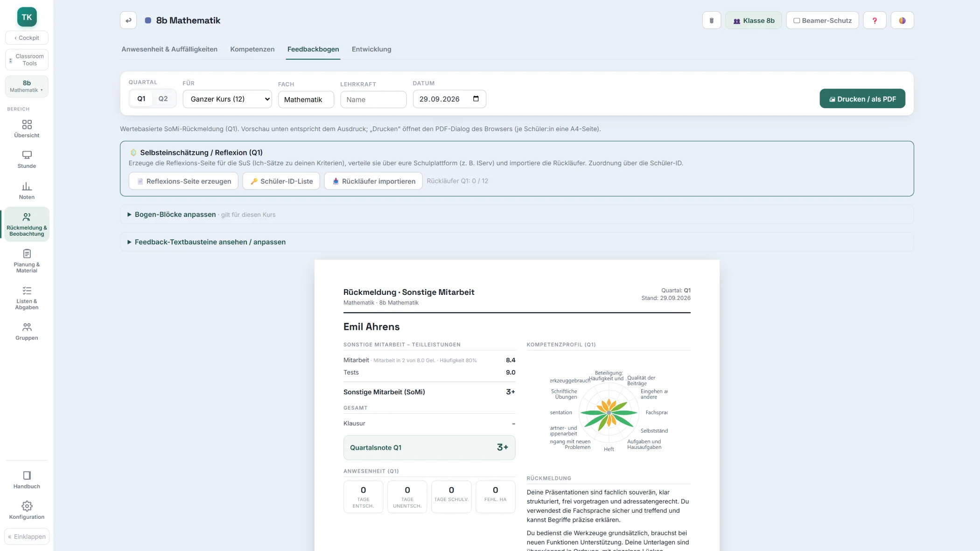The width and height of the screenshot is (980, 551).
Task: Click Reflexions-Seite erzeugen button
Action: [183, 181]
